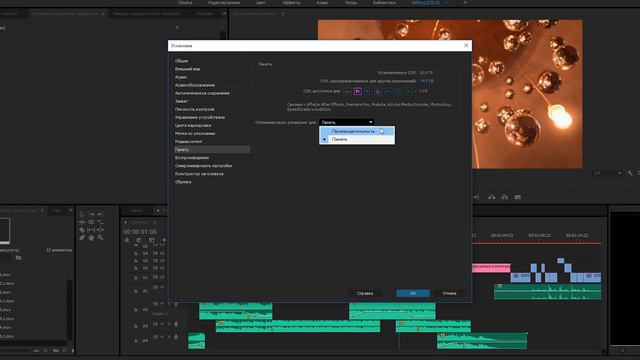
Task: Open the Общие preferences category
Action: (x=181, y=61)
